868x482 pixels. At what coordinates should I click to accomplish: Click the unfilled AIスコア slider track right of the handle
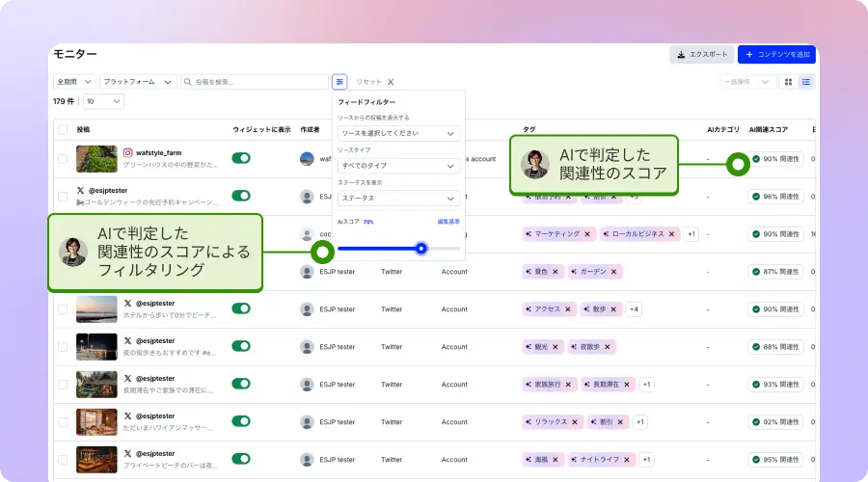(444, 249)
